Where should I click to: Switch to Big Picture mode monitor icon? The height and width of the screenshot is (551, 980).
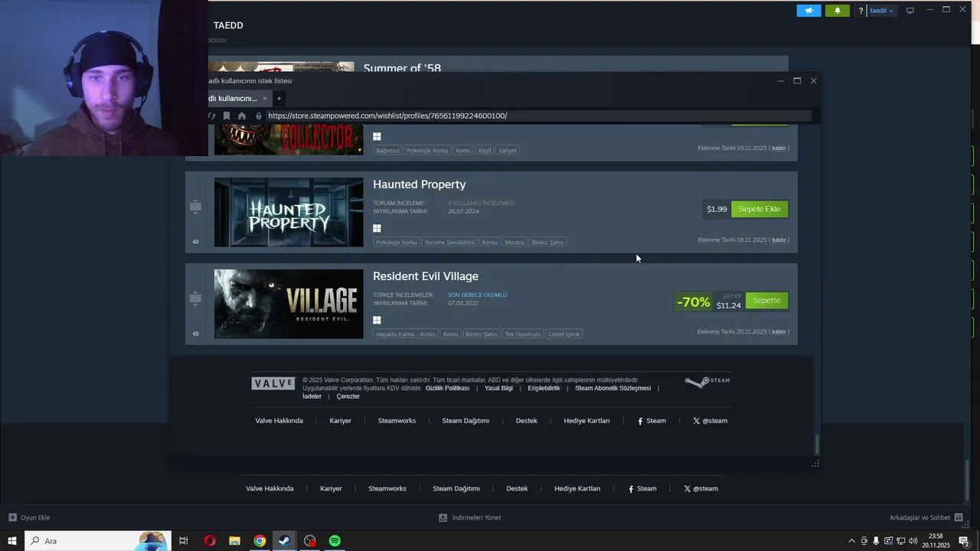click(x=910, y=11)
